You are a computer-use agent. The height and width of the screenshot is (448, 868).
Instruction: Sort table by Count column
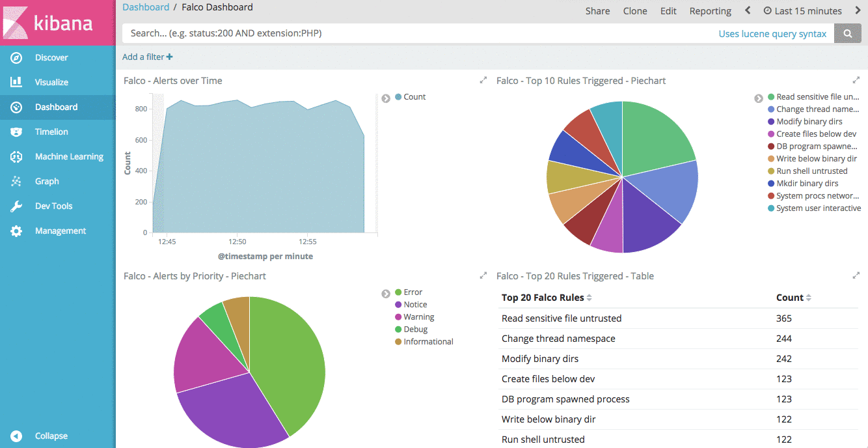click(x=794, y=298)
